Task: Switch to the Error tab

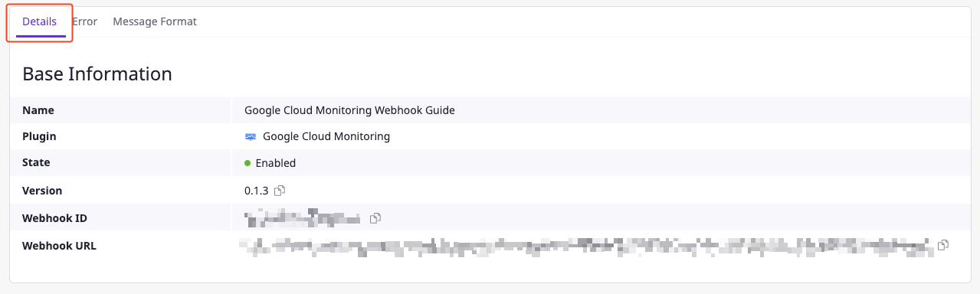Action: point(84,21)
